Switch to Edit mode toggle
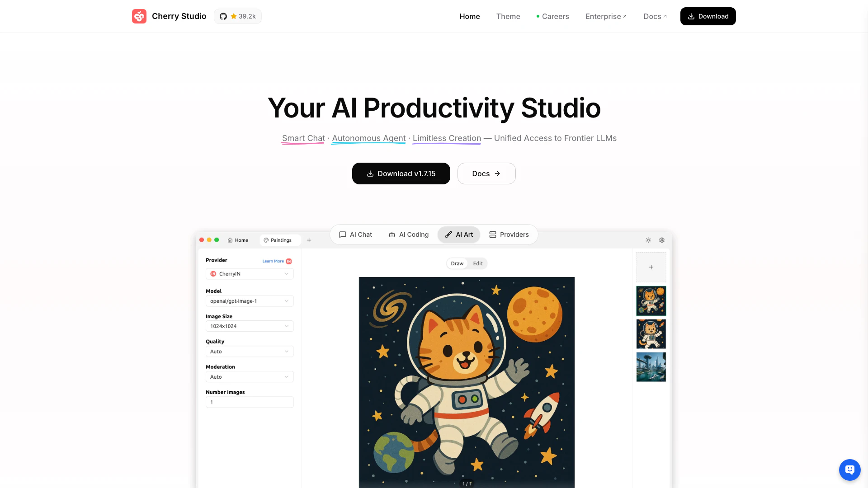Viewport: 868px width, 488px height. pos(478,263)
